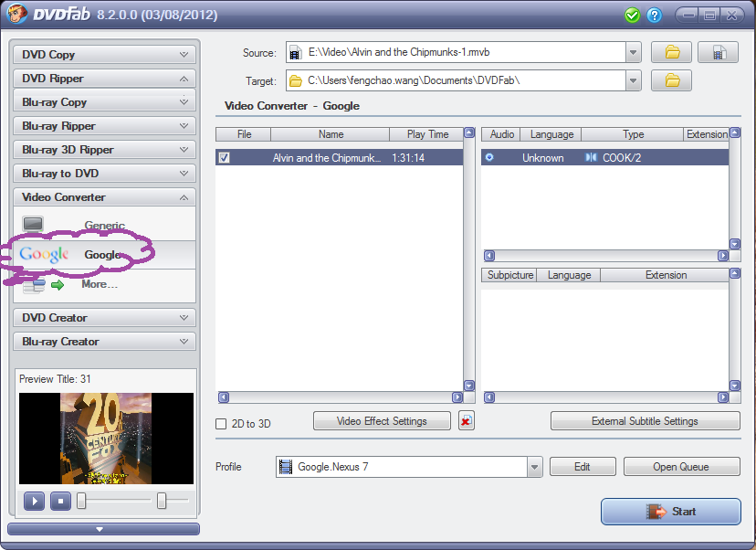This screenshot has width=756, height=550.
Task: Select the Unknown audio track radio
Action: [489, 157]
